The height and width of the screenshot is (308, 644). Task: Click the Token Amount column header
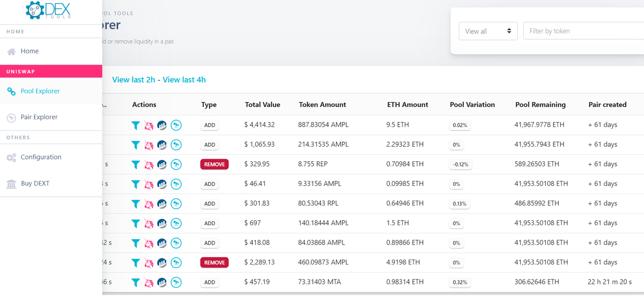pyautogui.click(x=323, y=105)
